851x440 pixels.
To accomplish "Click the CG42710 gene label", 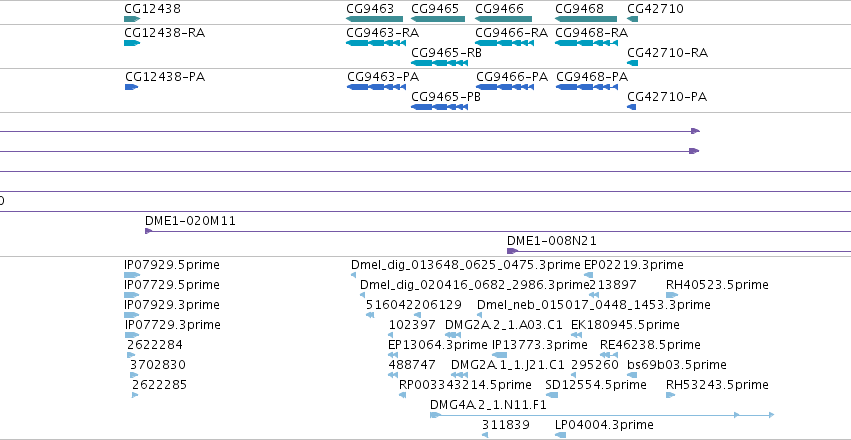I will pyautogui.click(x=655, y=9).
